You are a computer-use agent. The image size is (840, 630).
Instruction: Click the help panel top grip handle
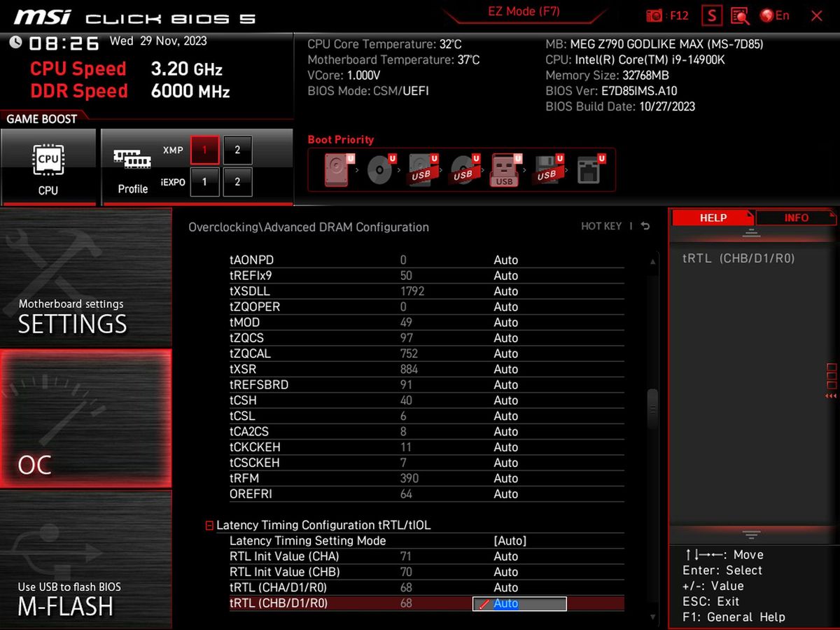751,233
